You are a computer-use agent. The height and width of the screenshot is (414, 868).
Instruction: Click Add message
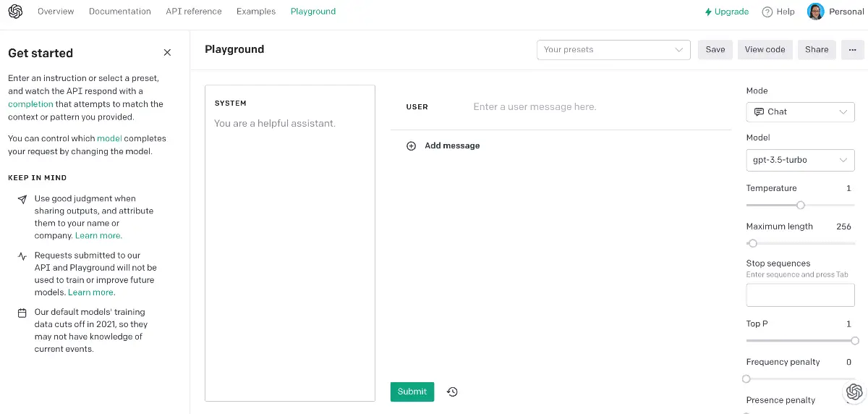452,145
